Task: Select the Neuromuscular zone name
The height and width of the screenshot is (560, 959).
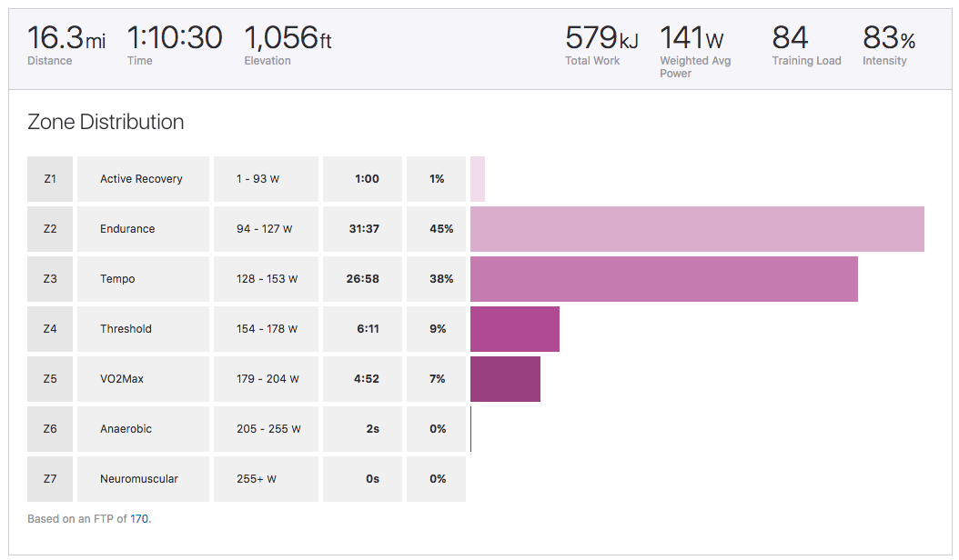Action: point(139,479)
